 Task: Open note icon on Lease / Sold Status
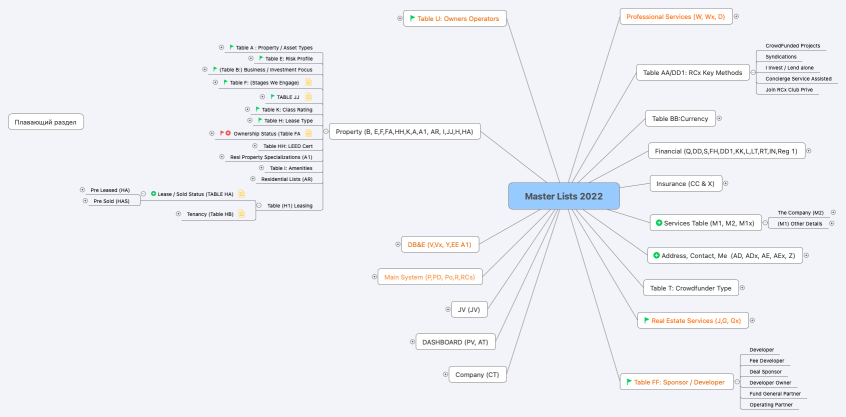(242, 193)
